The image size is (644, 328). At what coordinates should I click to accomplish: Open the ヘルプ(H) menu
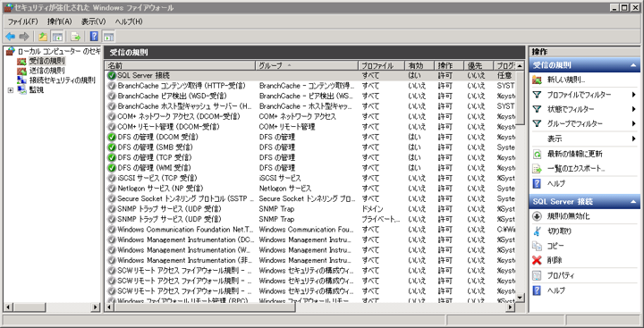(129, 21)
